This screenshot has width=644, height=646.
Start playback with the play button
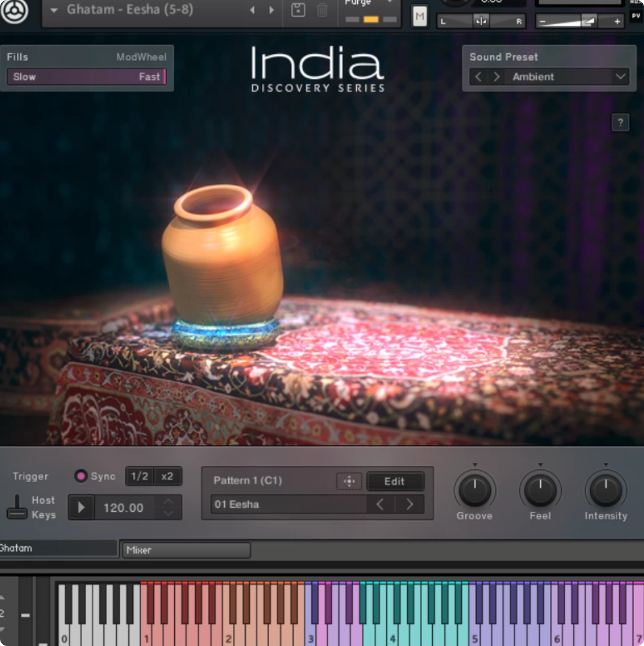[x=81, y=507]
